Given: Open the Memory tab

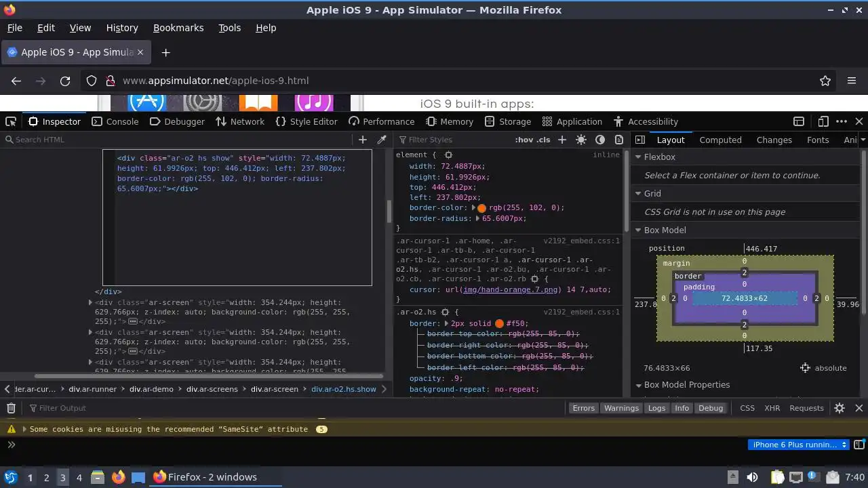Looking at the screenshot, I should pyautogui.click(x=450, y=121).
